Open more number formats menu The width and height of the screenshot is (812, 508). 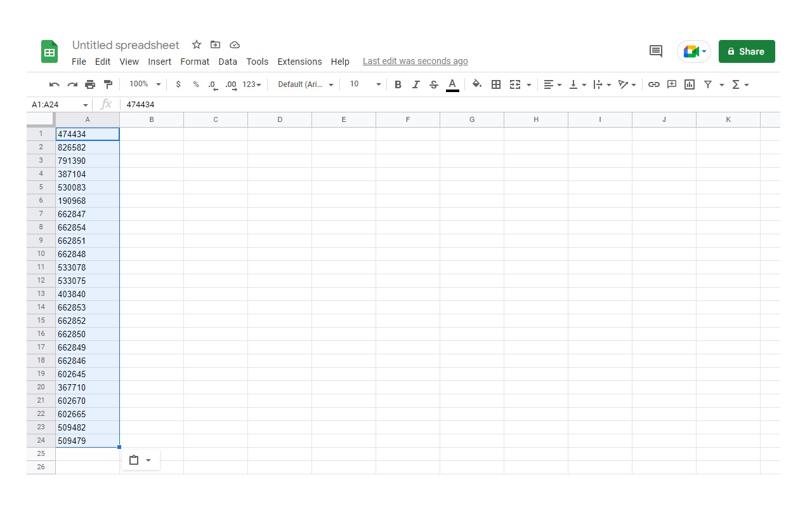(x=252, y=84)
